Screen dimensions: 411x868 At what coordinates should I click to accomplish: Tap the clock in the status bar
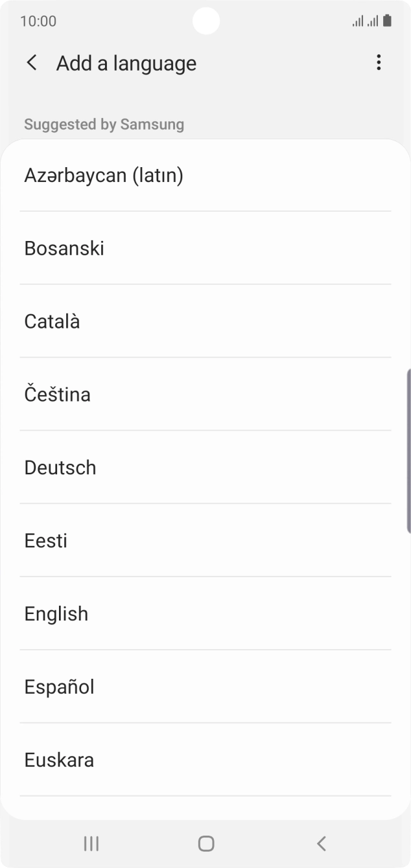pyautogui.click(x=38, y=21)
